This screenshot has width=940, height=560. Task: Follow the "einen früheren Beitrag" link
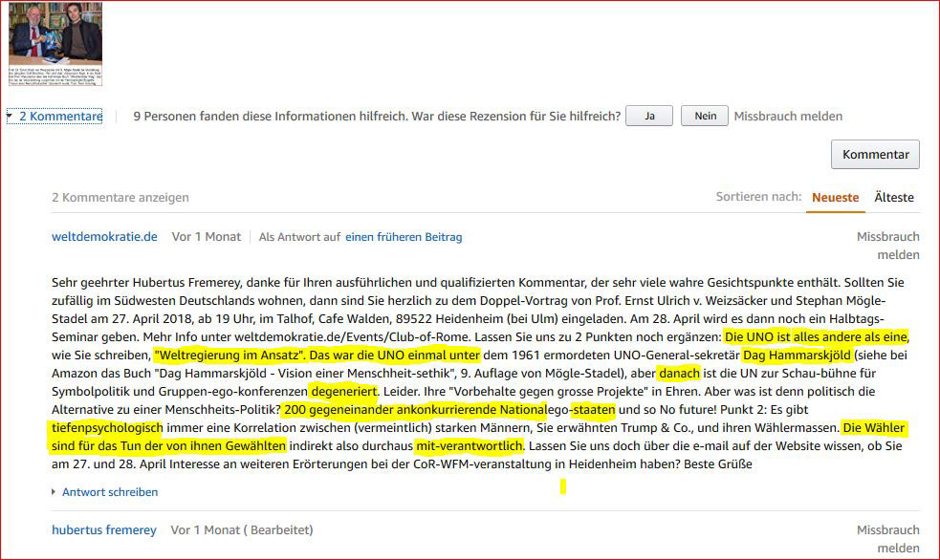click(403, 237)
